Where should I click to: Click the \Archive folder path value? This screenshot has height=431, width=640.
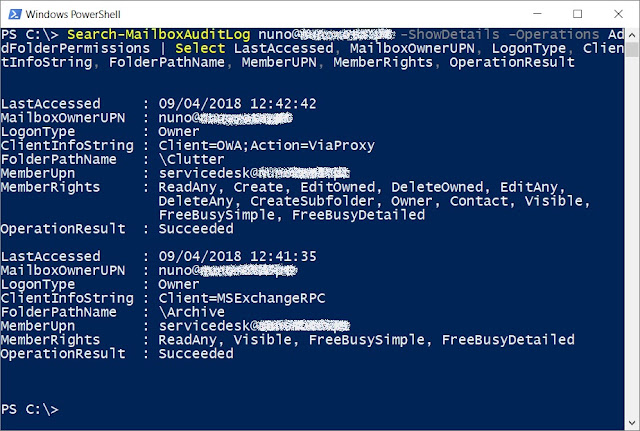pos(191,312)
